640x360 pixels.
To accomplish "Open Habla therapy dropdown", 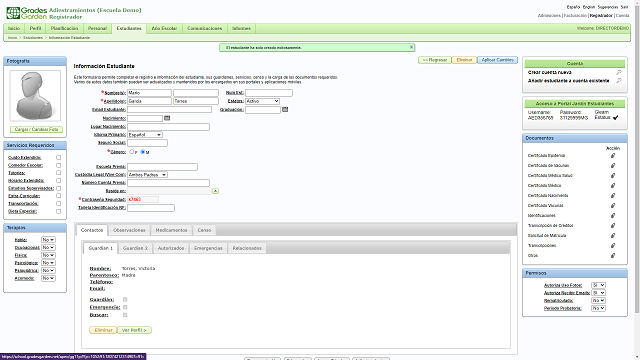I will point(48,240).
